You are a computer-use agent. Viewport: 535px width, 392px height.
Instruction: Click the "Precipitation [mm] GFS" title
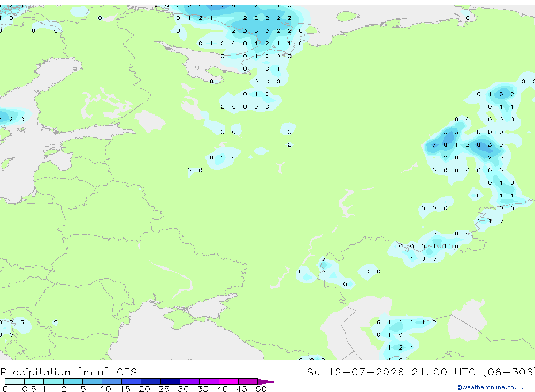click(x=68, y=372)
